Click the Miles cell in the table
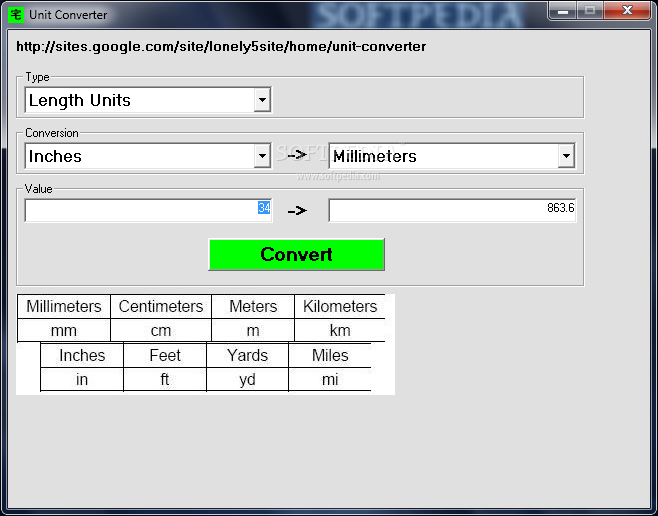Viewport: 658px width, 516px height. (330, 355)
